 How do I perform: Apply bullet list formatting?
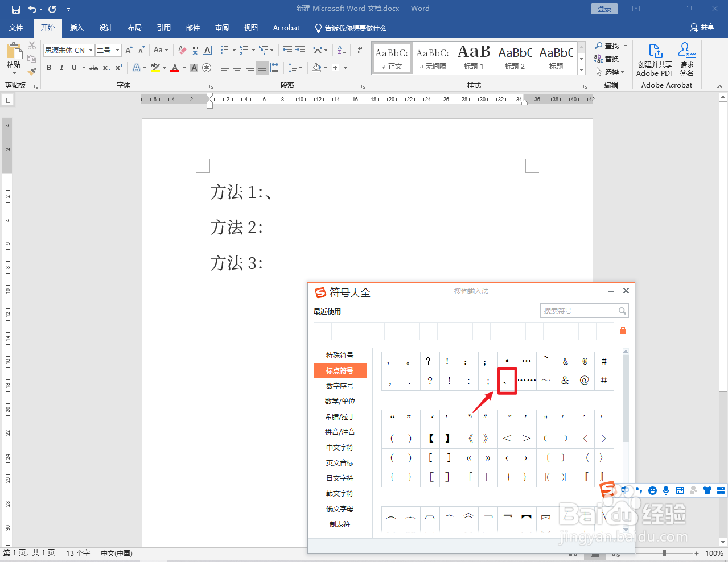coord(224,49)
